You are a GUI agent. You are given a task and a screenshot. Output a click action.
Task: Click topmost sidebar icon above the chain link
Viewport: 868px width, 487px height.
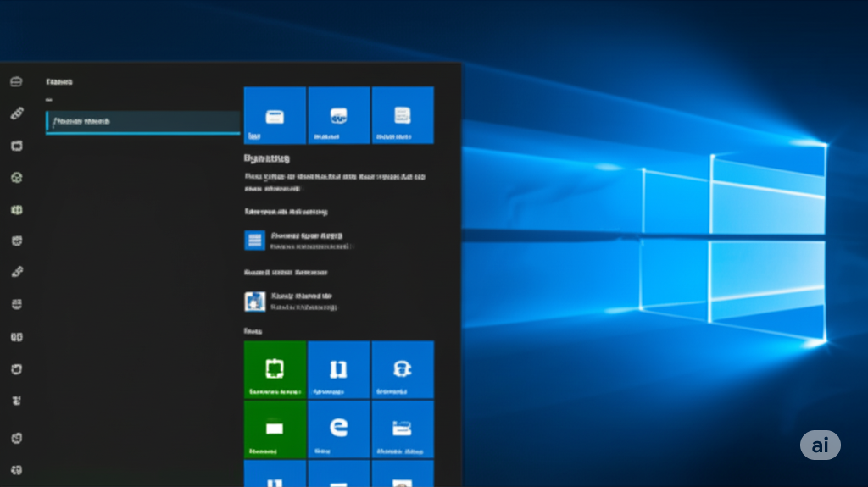click(x=17, y=82)
